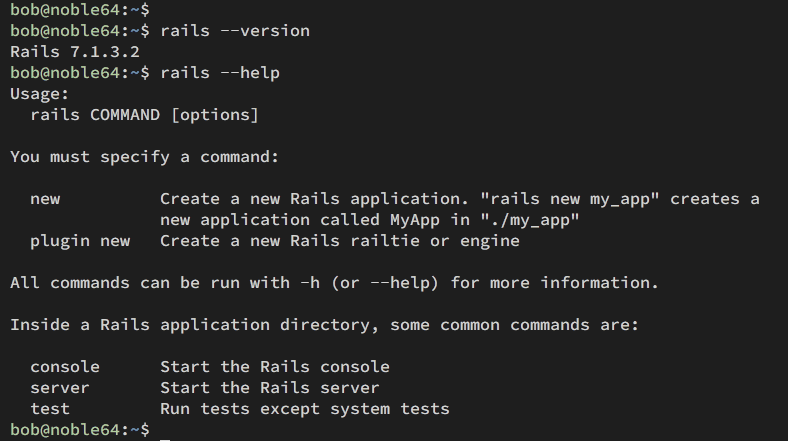788x441 pixels.
Task: Click the 'test' command name
Action: 50,409
